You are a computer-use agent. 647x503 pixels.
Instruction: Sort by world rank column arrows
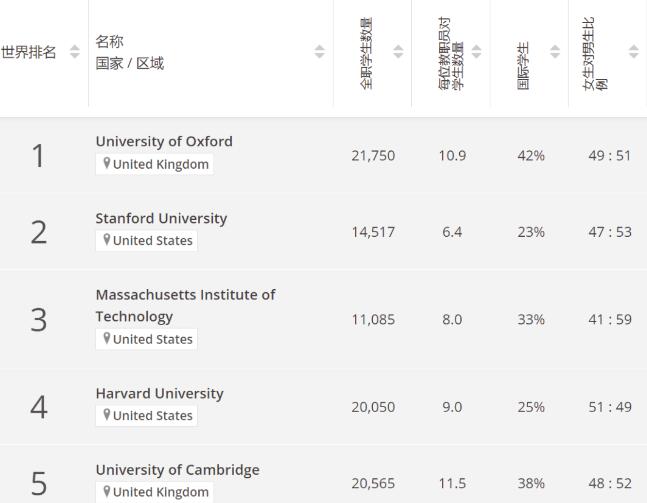pyautogui.click(x=74, y=52)
